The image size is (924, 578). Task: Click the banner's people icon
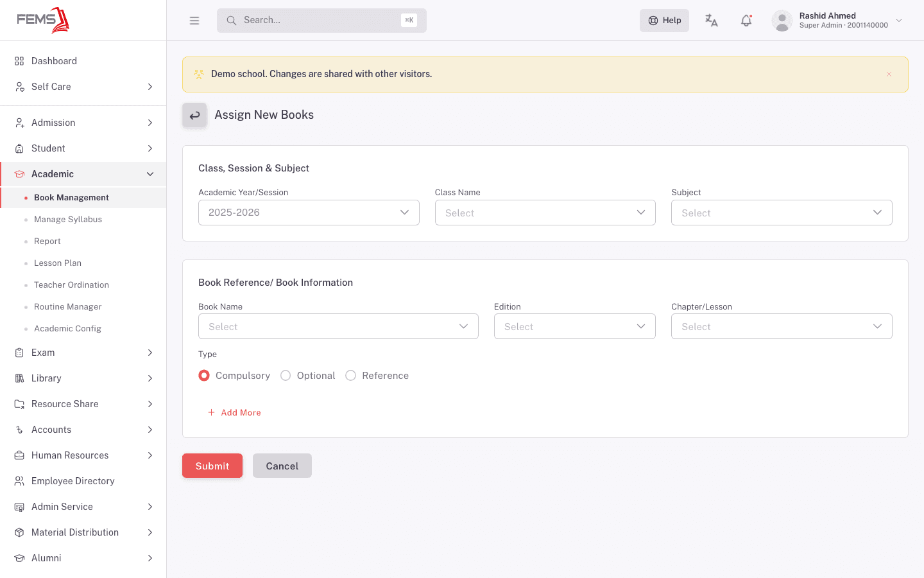coord(199,74)
